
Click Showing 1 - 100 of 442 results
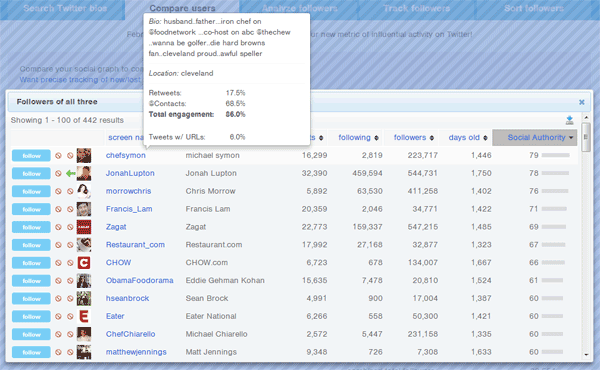click(x=67, y=120)
